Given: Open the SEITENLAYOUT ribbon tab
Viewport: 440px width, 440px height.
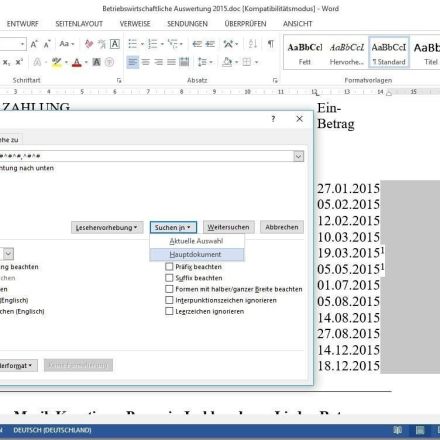Looking at the screenshot, I should point(79,24).
